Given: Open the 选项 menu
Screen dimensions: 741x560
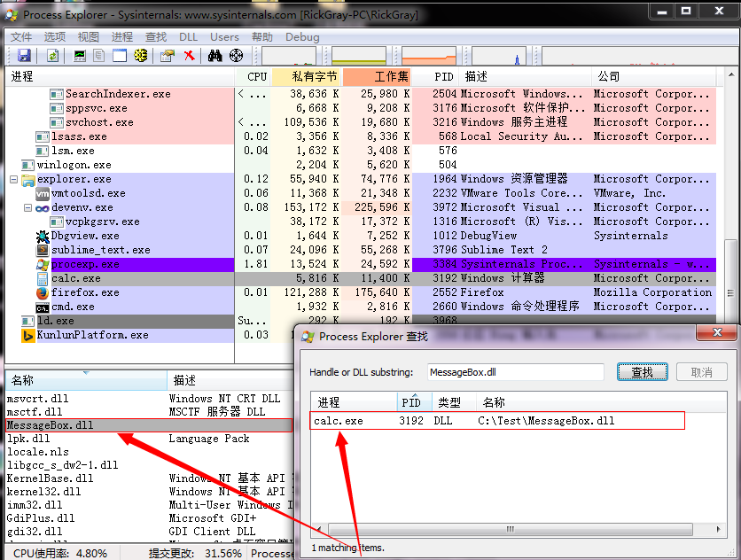Looking at the screenshot, I should coord(55,37).
